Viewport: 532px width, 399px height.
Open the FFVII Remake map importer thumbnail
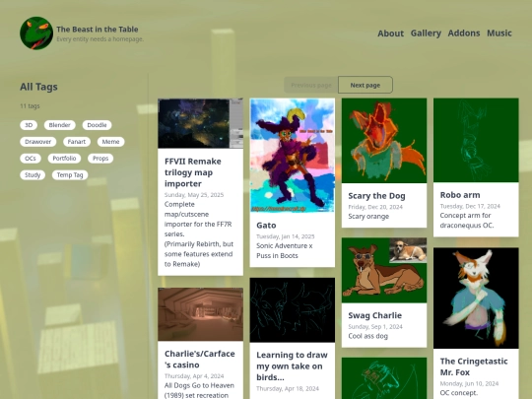coord(200,123)
